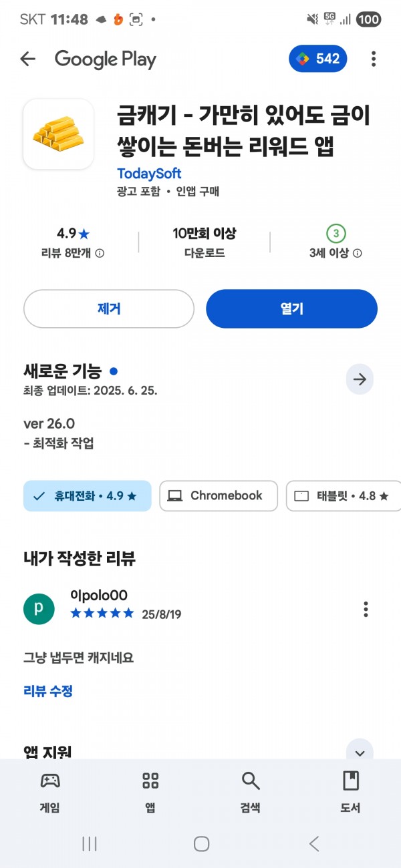Image resolution: width=401 pixels, height=868 pixels.
Task: Open options menu for my review
Action: pos(366,609)
